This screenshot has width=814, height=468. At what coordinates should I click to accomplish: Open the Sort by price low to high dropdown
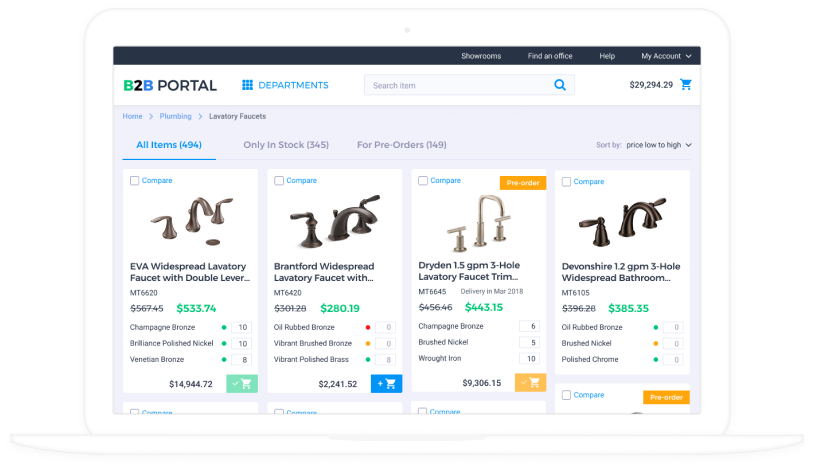[659, 145]
